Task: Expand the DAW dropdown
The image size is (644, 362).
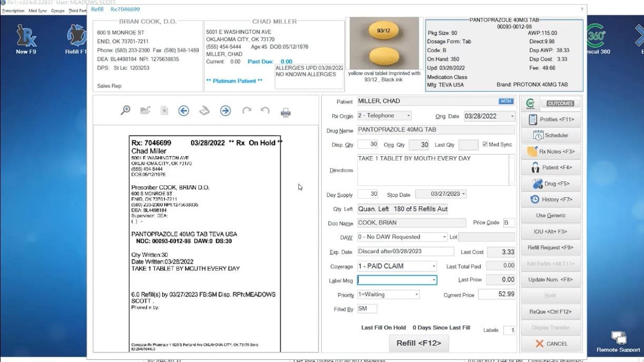Action: tap(444, 237)
